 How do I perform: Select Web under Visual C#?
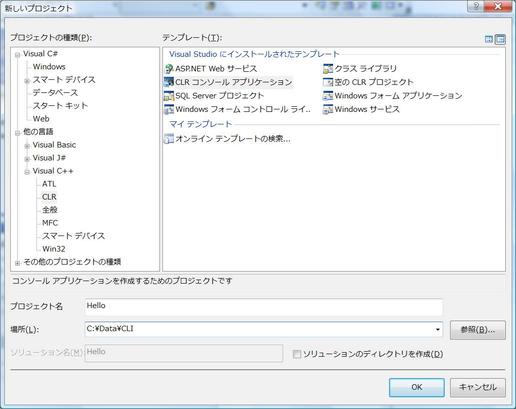click(x=41, y=119)
